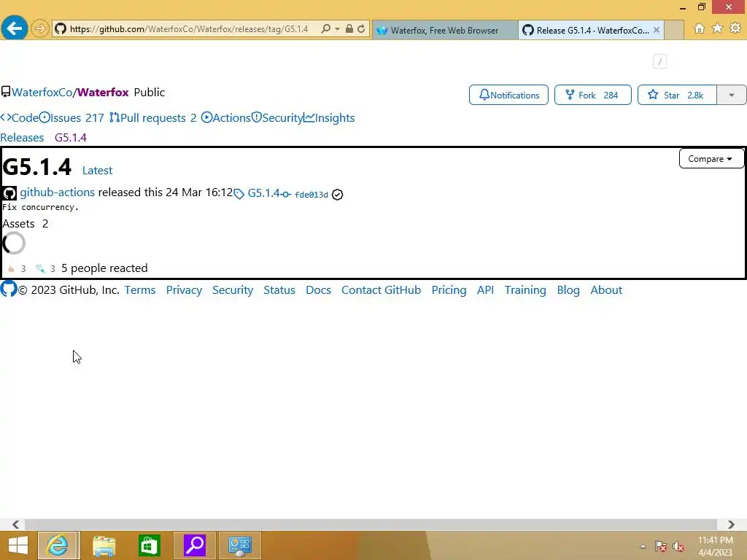Open the Search app from taskbar
Screen dimensions: 747x560
(x=194, y=545)
